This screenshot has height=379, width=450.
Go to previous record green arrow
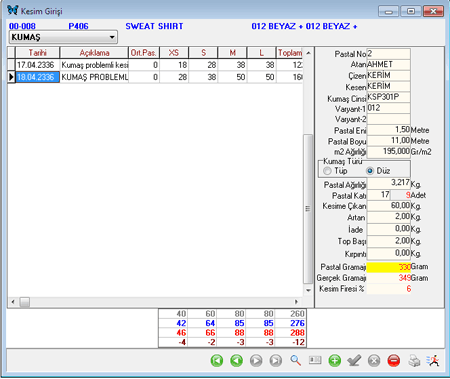pyautogui.click(x=237, y=361)
